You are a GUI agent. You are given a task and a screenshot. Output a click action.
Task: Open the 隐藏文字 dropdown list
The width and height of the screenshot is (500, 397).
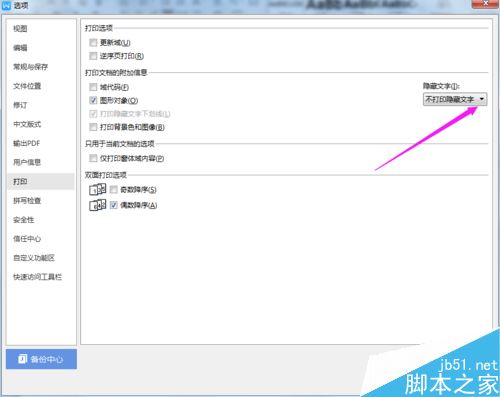[455, 99]
